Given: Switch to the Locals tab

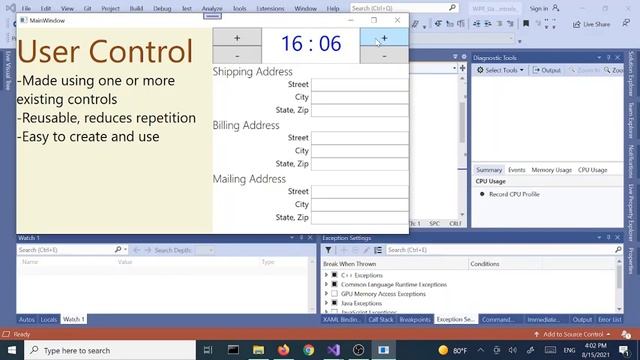Looking at the screenshot, I should 49,320.
